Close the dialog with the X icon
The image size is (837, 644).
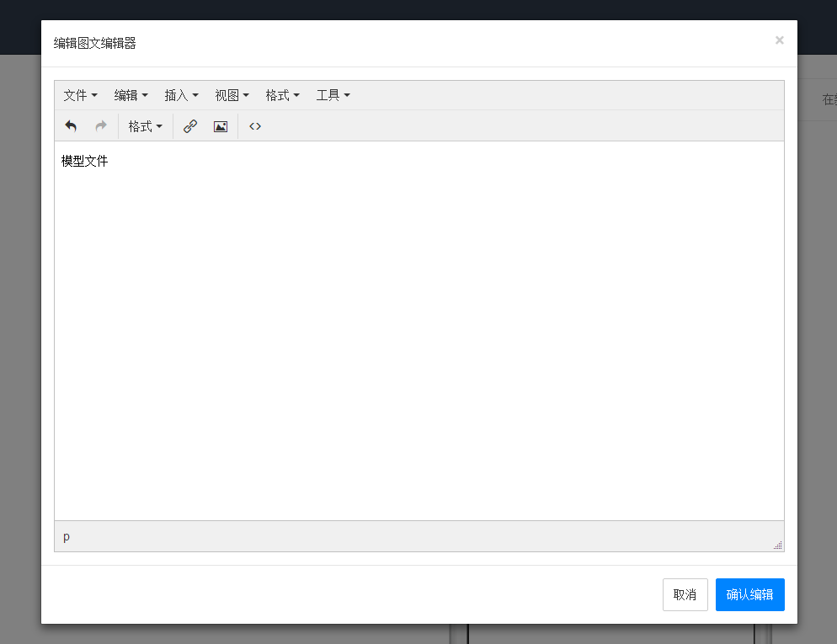click(780, 40)
